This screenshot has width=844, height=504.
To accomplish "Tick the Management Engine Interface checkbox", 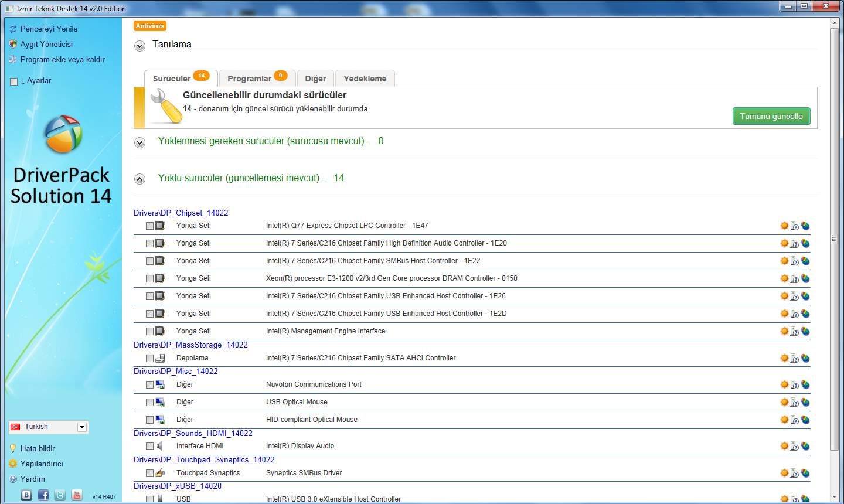I will (x=149, y=331).
